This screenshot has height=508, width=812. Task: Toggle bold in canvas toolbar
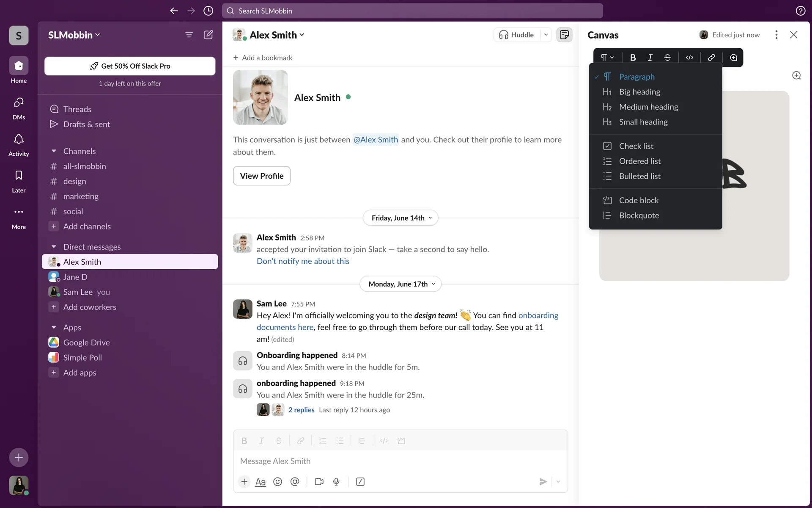633,58
